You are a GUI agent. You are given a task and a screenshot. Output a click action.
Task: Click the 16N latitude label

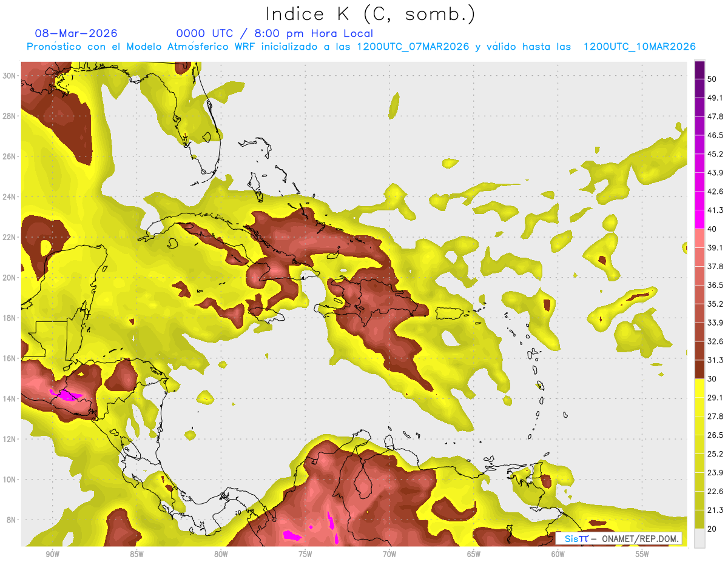pyautogui.click(x=9, y=358)
